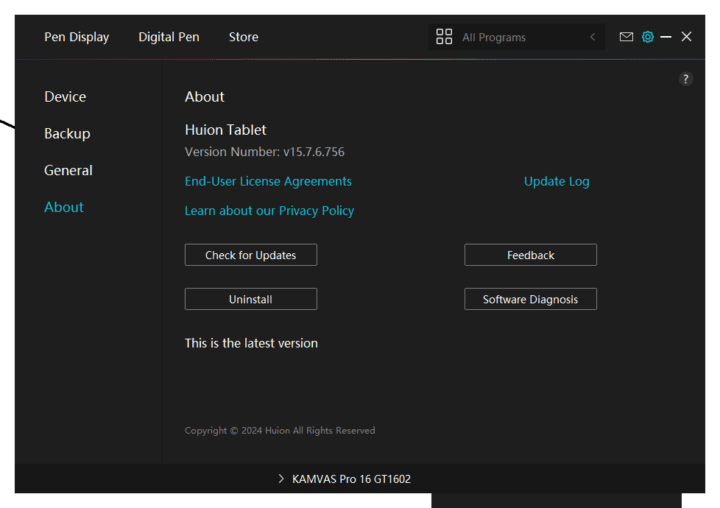Open the help question mark icon
720x508 pixels.
pyautogui.click(x=685, y=79)
